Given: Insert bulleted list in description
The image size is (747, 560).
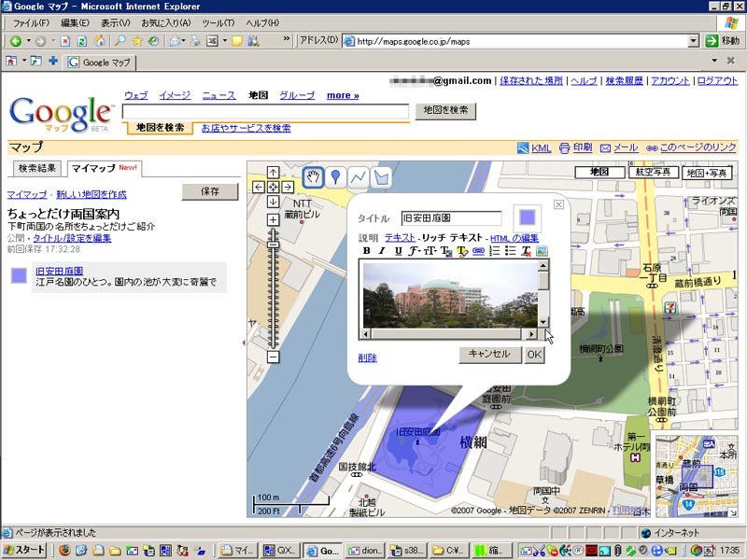Looking at the screenshot, I should click(x=510, y=251).
